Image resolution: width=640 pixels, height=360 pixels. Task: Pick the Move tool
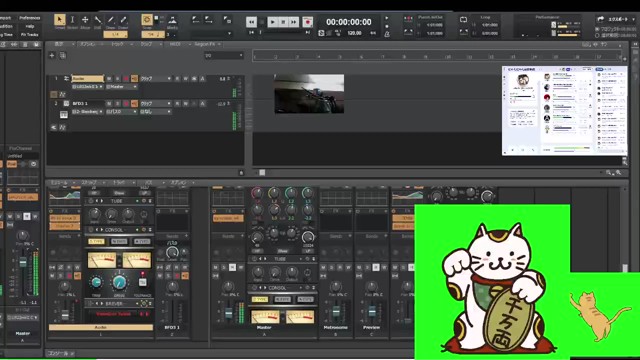(x=85, y=20)
